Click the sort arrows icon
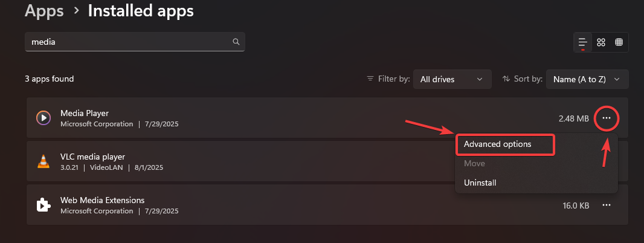This screenshot has height=243, width=644. (506, 79)
